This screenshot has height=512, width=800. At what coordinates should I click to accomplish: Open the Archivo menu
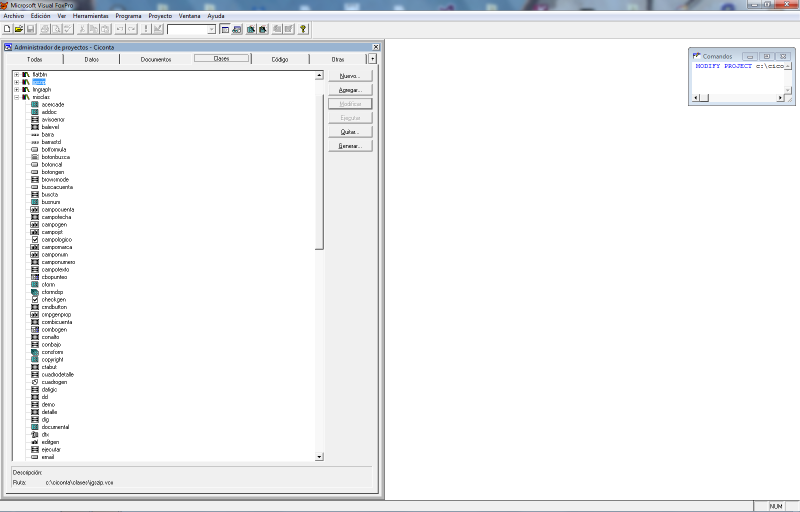pos(14,16)
